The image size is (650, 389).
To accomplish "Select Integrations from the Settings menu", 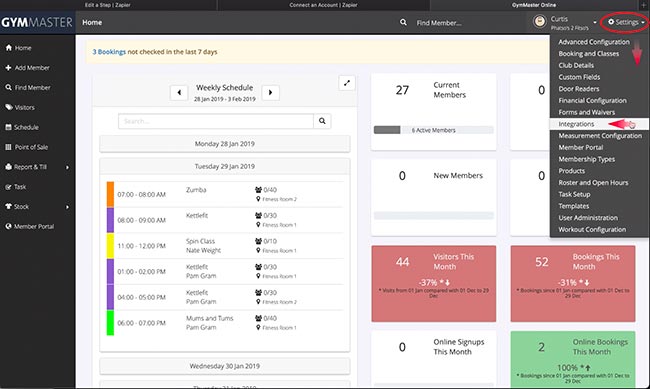I will (x=576, y=124).
